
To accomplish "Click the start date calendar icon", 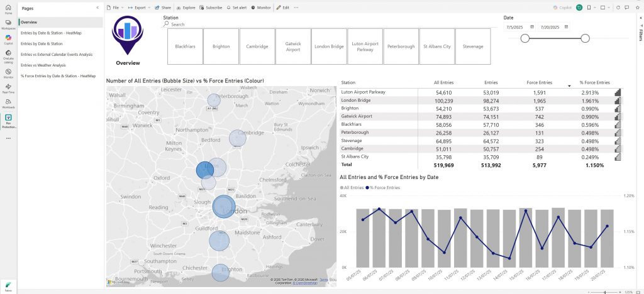I will coord(532,27).
